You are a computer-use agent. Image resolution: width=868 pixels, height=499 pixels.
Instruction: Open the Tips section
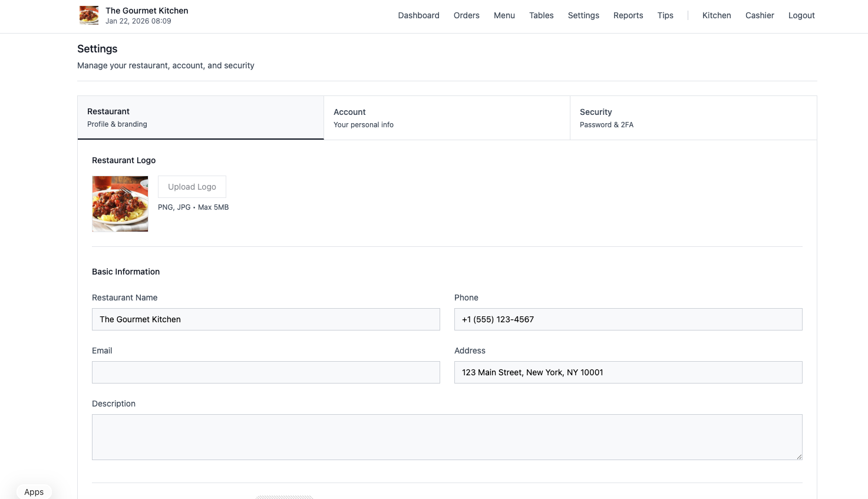click(665, 15)
